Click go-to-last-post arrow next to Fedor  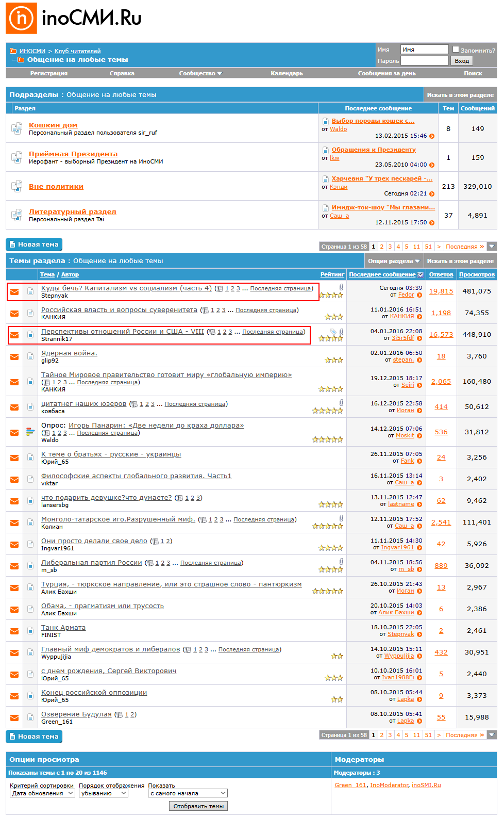coord(419,295)
